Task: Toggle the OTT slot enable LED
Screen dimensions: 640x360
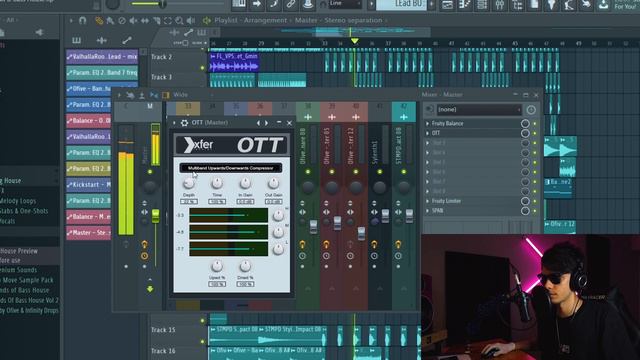Action: coord(535,133)
